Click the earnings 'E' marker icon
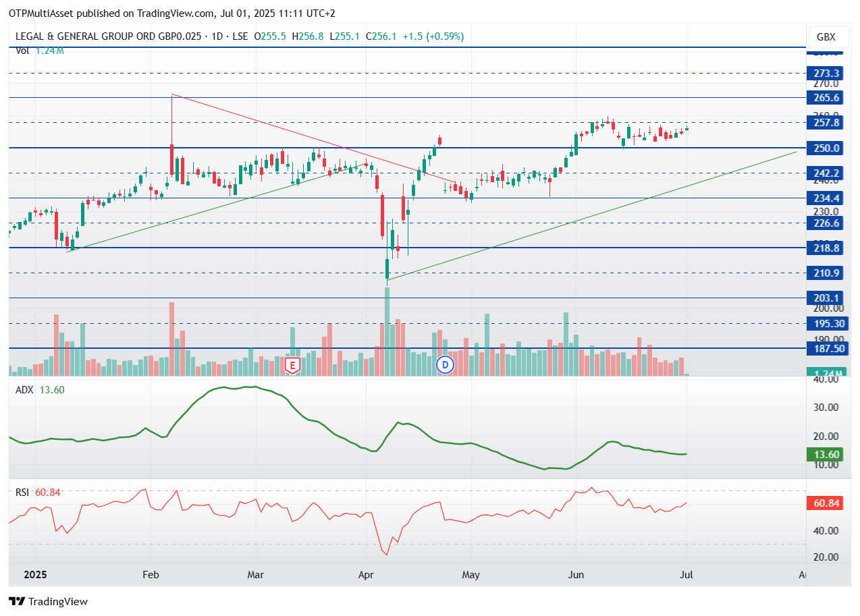Image resolution: width=860 pixels, height=616 pixels. pyautogui.click(x=292, y=365)
